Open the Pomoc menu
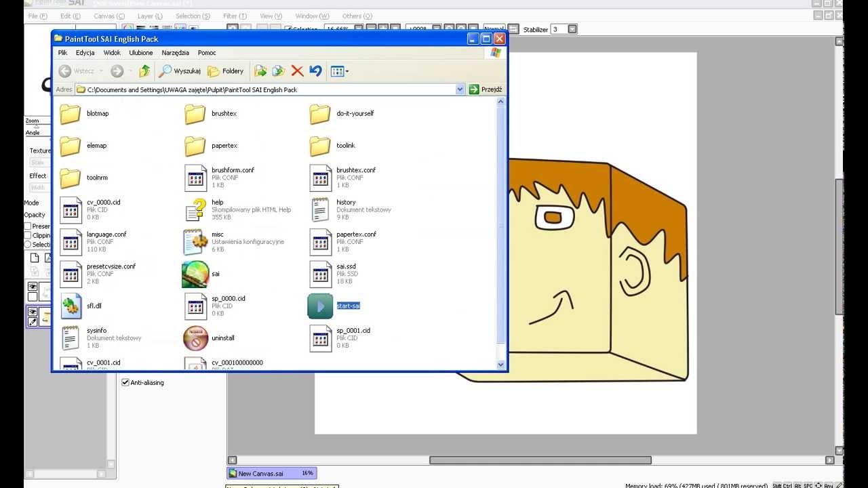 tap(207, 52)
